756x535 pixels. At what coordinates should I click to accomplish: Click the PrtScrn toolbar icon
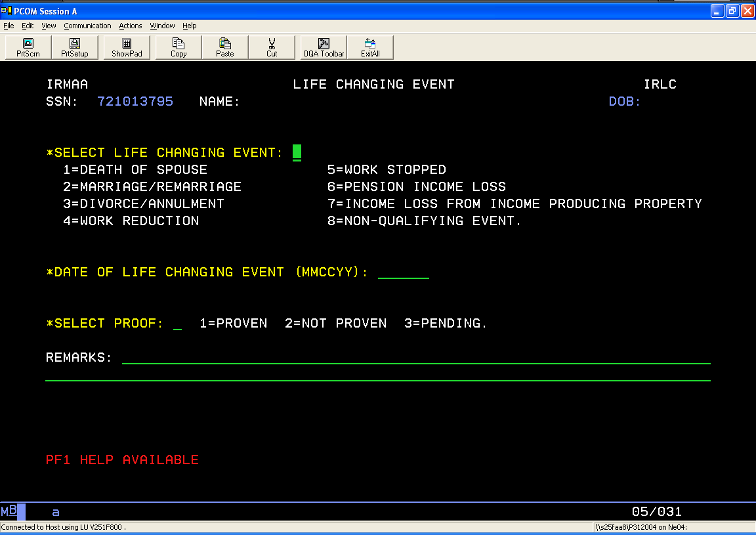pos(28,47)
